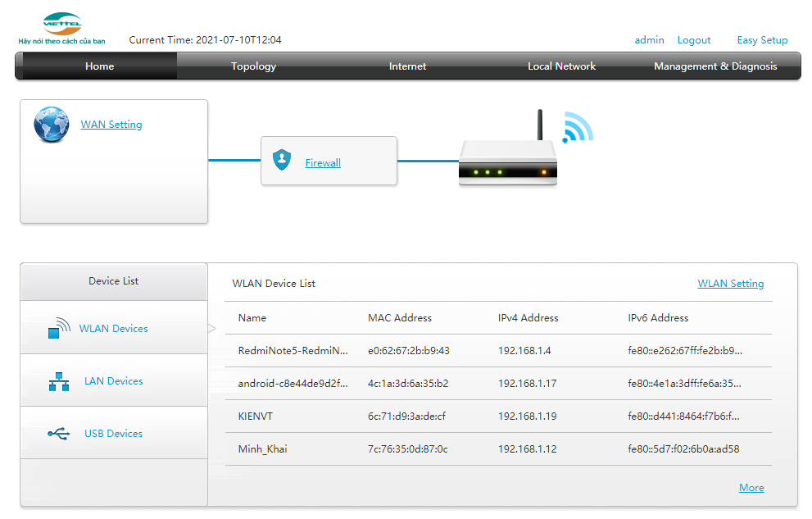Image resolution: width=812 pixels, height=519 pixels.
Task: Open the Firewall link
Action: click(x=323, y=163)
